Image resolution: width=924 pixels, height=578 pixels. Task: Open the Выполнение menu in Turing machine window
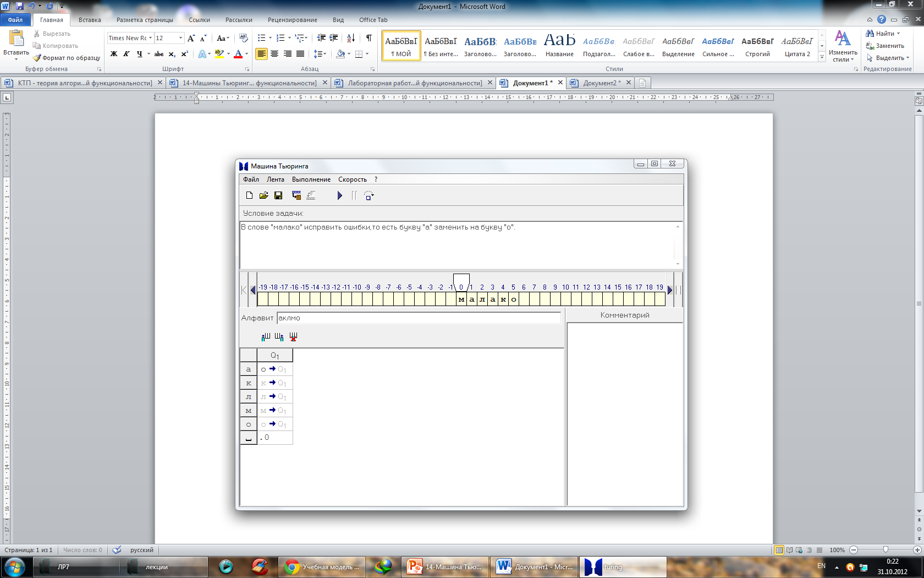(x=311, y=179)
